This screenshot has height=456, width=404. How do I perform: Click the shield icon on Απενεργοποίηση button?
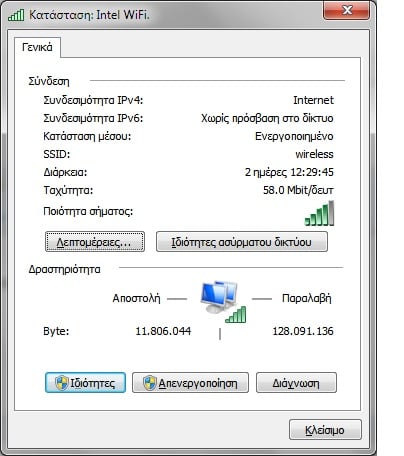pyautogui.click(x=150, y=383)
